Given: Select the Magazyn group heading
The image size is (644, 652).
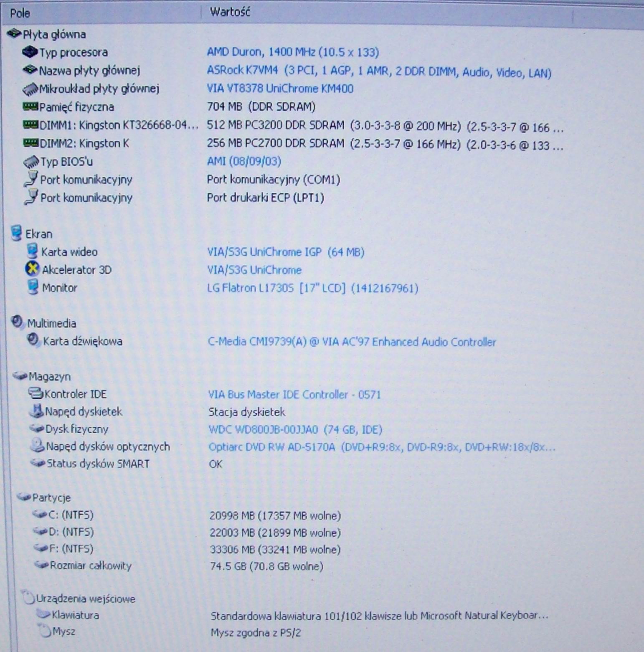Looking at the screenshot, I should point(49,377).
